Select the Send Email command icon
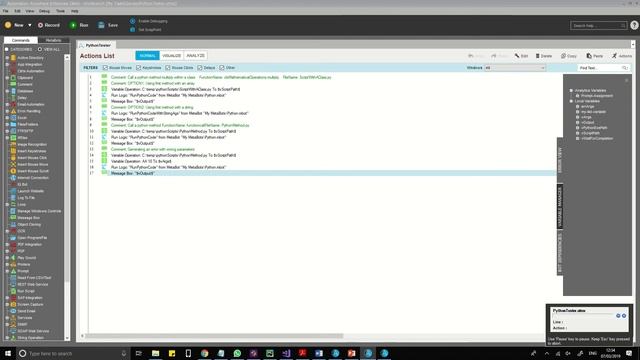640x360 pixels. click(13, 311)
